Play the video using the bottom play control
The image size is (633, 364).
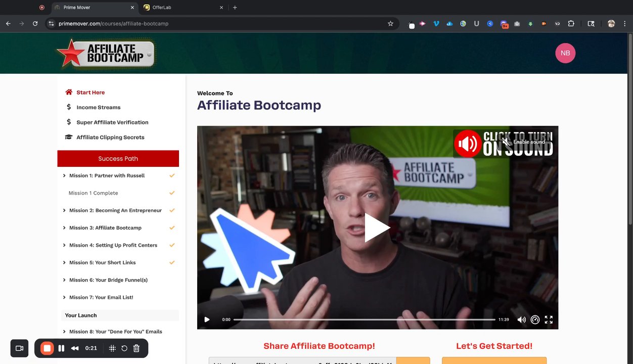[207, 320]
